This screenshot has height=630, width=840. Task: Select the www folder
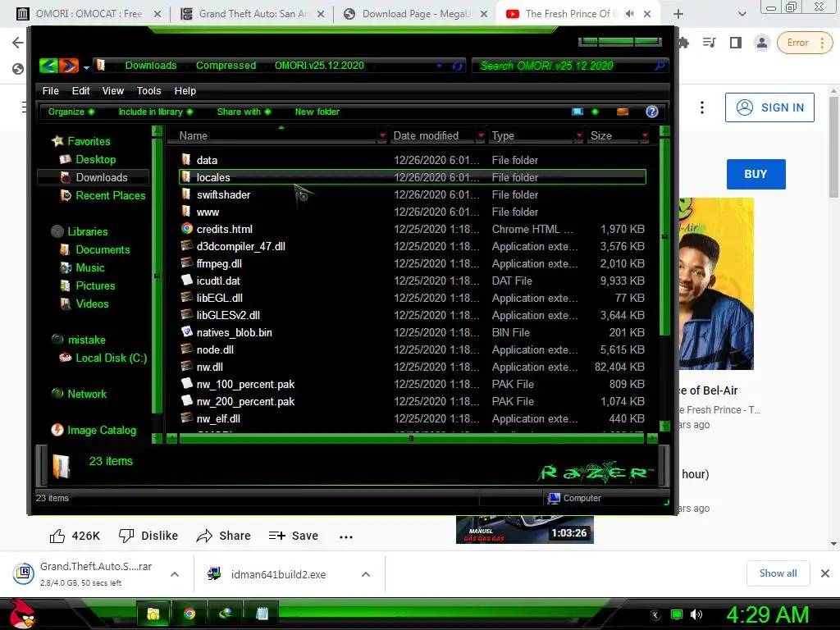(x=208, y=212)
